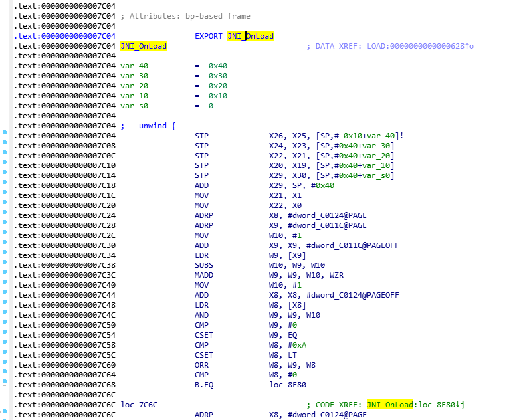Follow dword_C0124@PAGEOFF in ADD X8

coord(353,295)
